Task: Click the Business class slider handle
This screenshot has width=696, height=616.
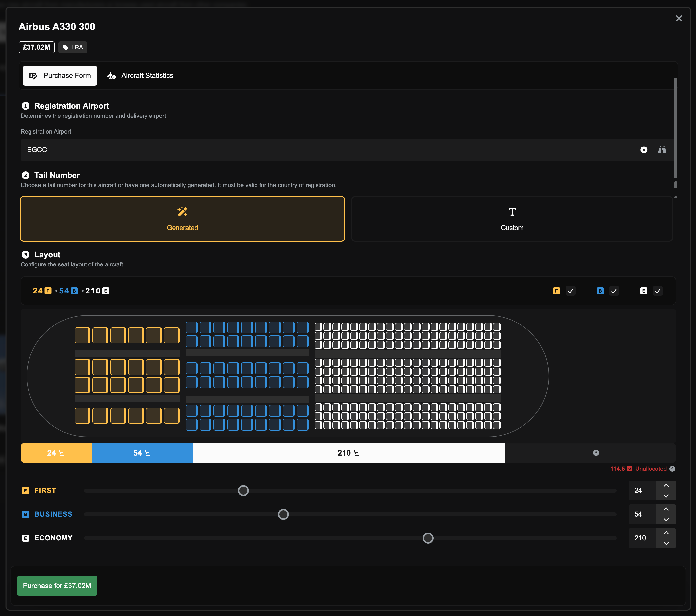Action: [283, 514]
